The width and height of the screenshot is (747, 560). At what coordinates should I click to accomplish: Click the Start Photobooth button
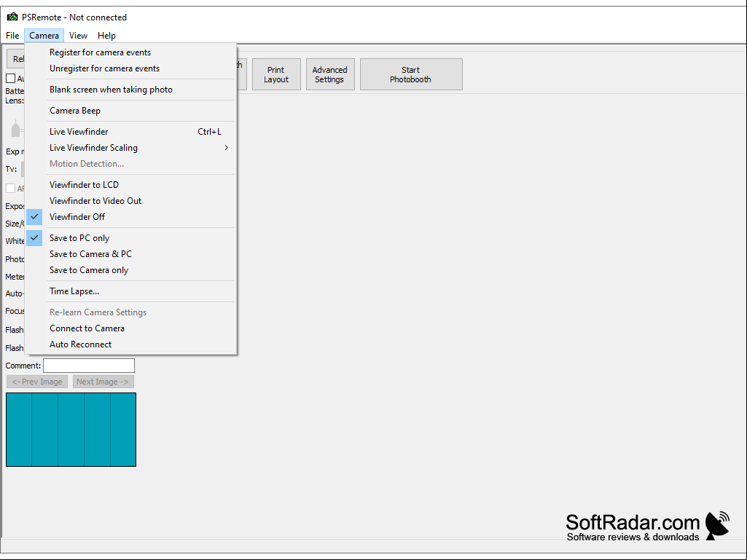tap(411, 74)
